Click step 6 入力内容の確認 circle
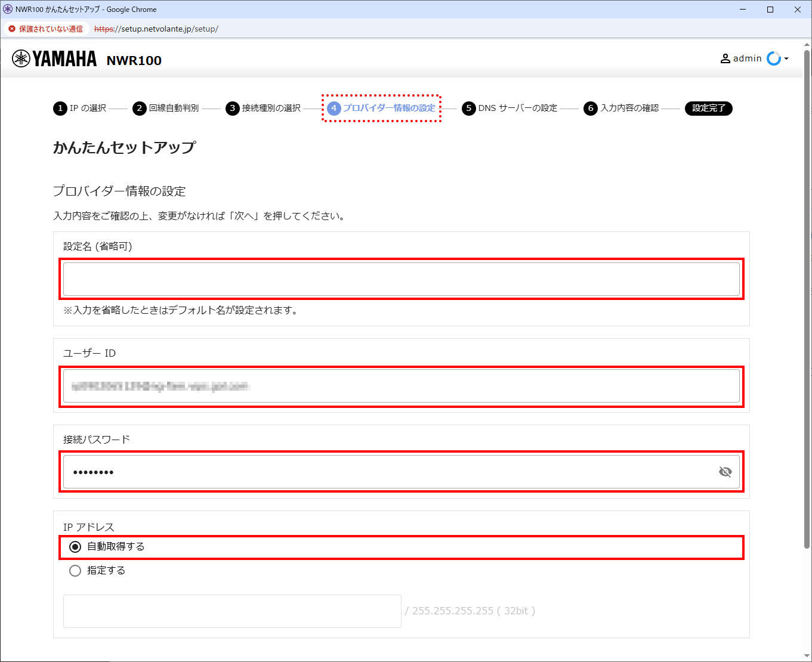812x662 pixels. coord(590,108)
